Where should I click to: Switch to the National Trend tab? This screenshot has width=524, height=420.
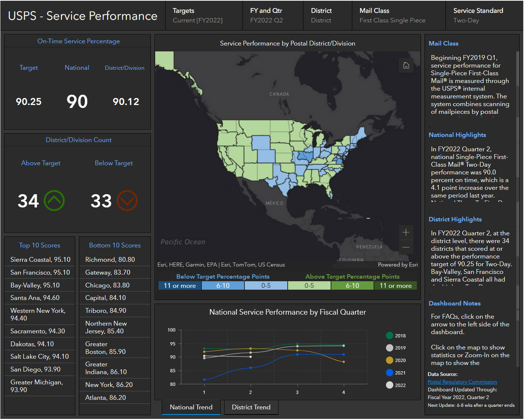tap(191, 407)
